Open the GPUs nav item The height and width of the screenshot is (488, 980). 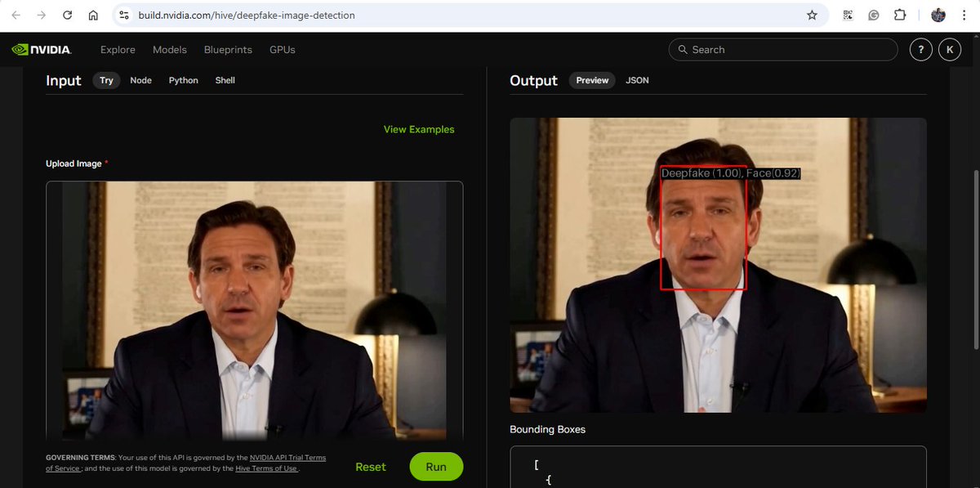tap(283, 50)
